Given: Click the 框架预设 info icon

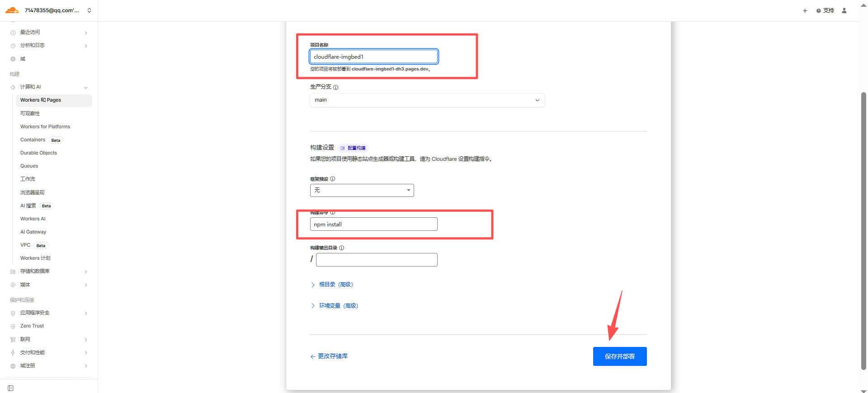Looking at the screenshot, I should (333, 179).
